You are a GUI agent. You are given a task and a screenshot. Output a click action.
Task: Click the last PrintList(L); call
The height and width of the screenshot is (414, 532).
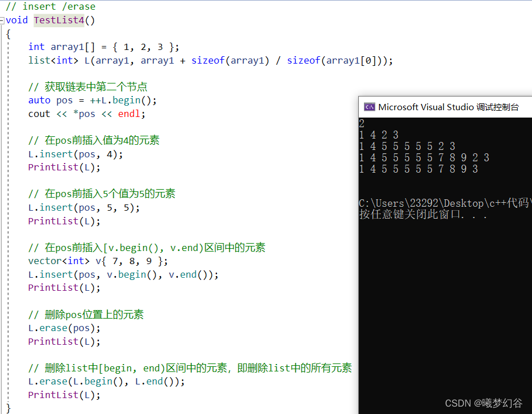click(64, 395)
